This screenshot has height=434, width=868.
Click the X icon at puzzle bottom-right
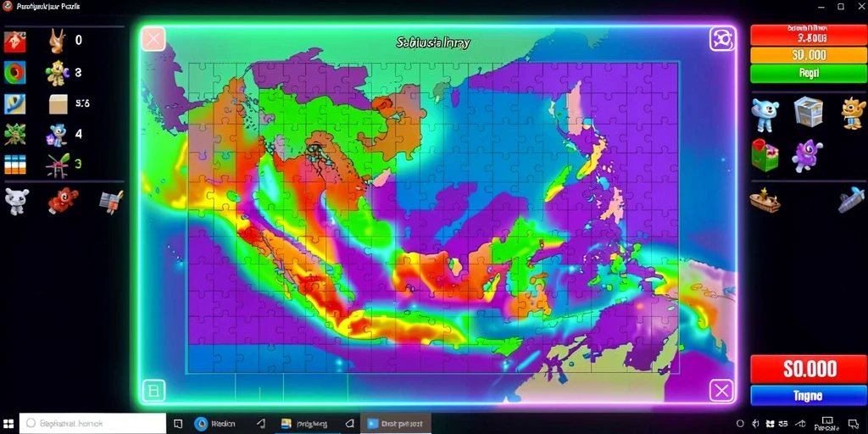pyautogui.click(x=722, y=391)
